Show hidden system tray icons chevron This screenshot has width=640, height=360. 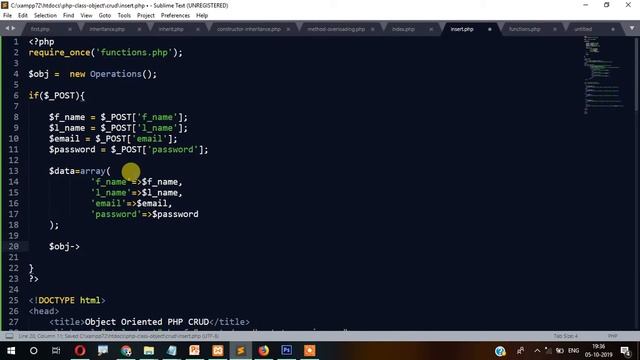(537, 351)
